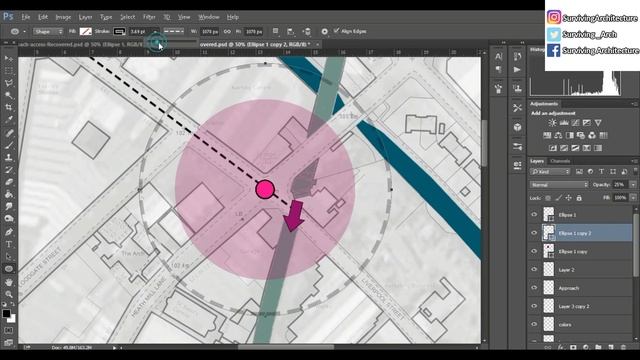Select the Horizontal Type tool
The height and width of the screenshot is (360, 640).
9,244
